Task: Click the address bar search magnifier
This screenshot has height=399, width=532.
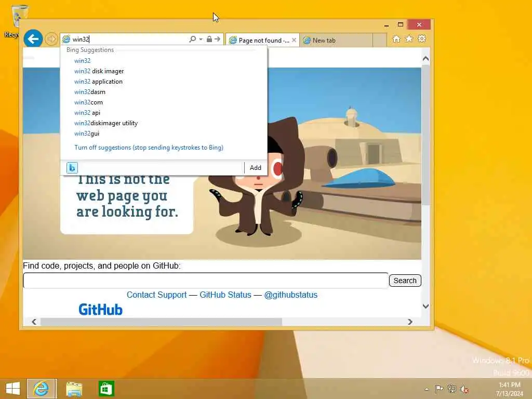Action: 192,39
